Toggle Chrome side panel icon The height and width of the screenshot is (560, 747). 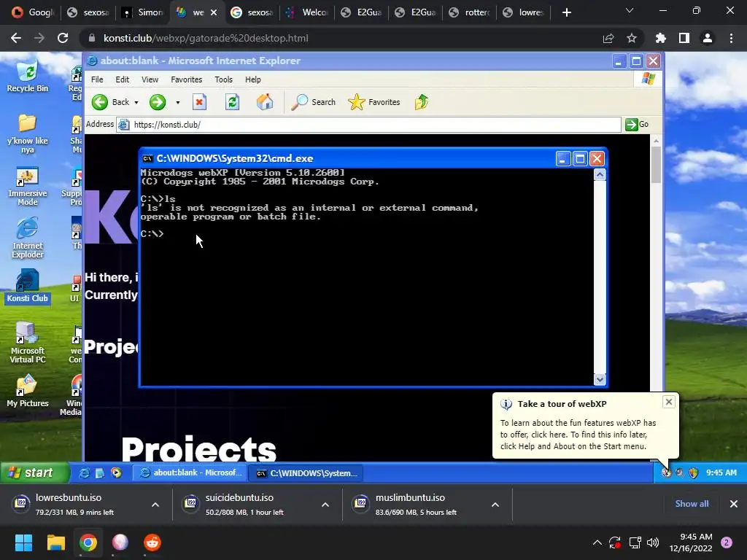[x=684, y=38]
